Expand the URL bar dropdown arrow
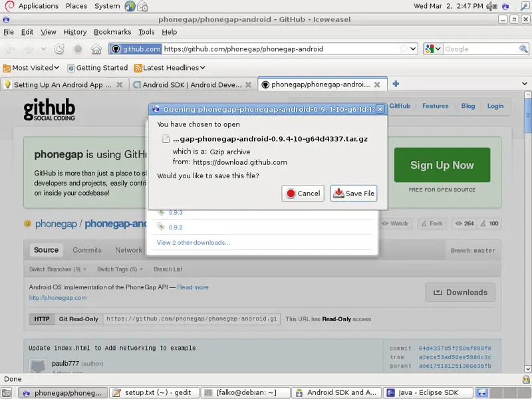Image resolution: width=532 pixels, height=399 pixels. (x=413, y=49)
